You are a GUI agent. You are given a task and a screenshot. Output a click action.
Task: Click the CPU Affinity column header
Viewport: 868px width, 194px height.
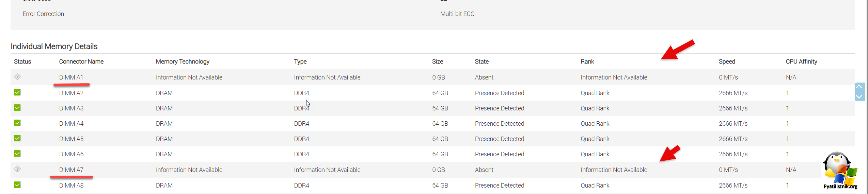pos(801,61)
